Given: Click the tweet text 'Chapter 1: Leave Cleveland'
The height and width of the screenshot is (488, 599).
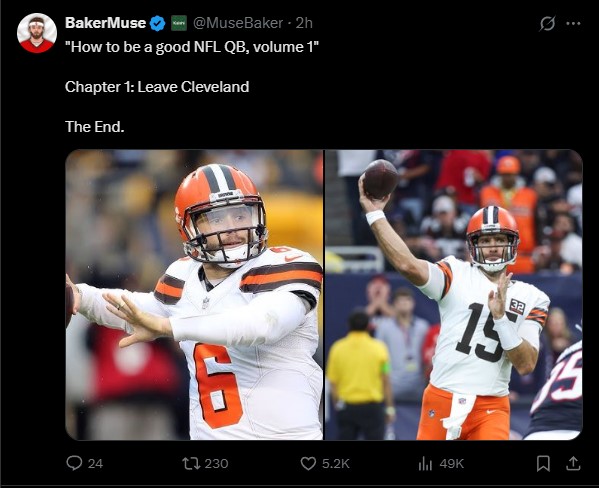Looking at the screenshot, I should click(x=157, y=87).
